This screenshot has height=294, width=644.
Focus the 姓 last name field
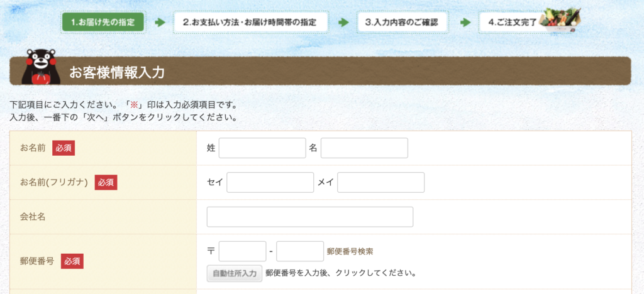[262, 148]
